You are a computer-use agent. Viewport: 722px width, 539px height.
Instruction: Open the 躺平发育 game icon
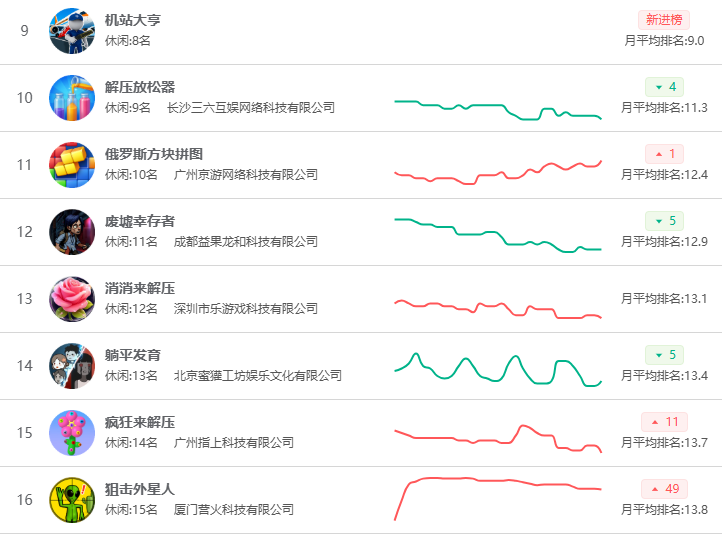pos(72,366)
